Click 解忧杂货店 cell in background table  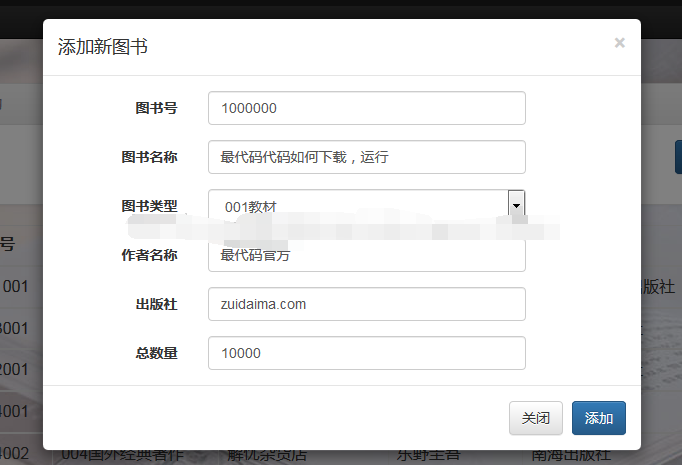click(267, 455)
